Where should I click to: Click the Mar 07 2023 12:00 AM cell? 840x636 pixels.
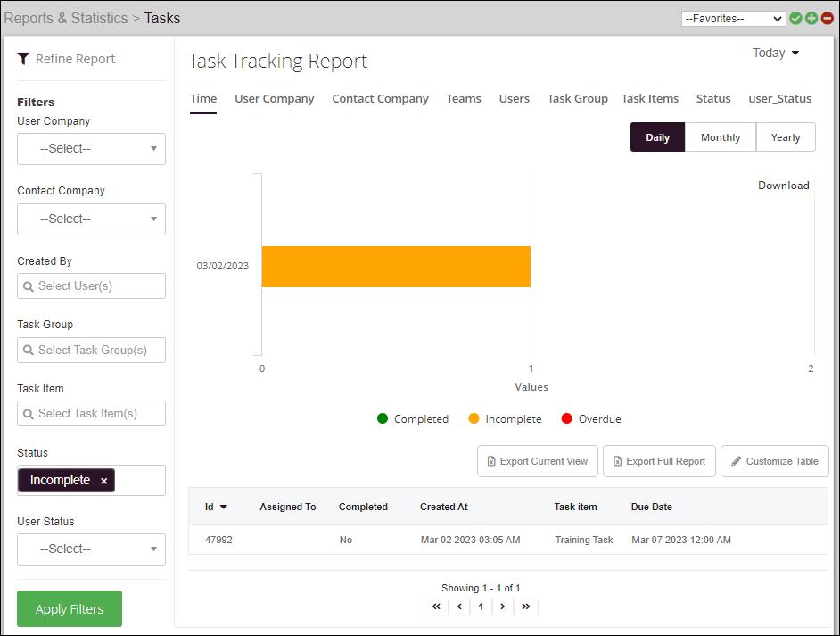tap(681, 540)
